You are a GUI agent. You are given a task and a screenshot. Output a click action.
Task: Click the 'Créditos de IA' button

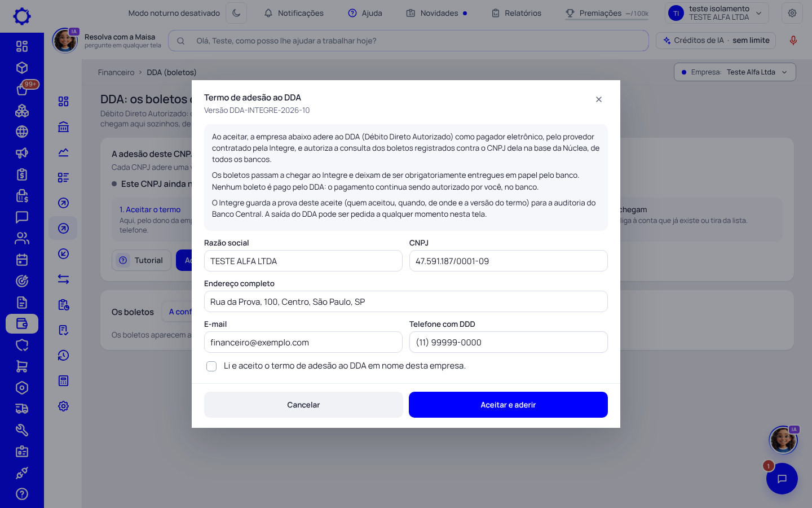[716, 41]
